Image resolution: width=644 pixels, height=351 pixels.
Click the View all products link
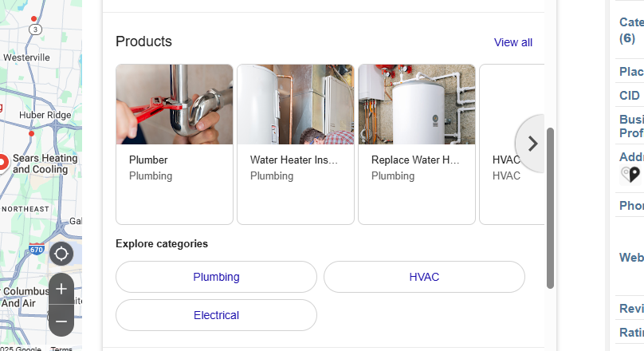pos(513,42)
